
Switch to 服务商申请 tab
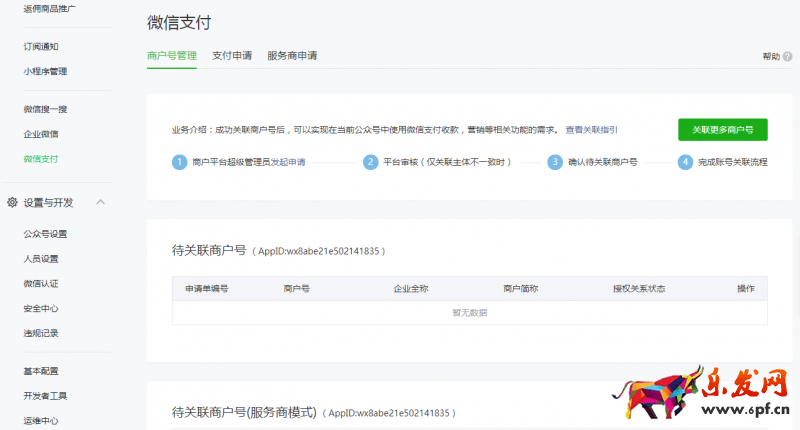pos(292,56)
